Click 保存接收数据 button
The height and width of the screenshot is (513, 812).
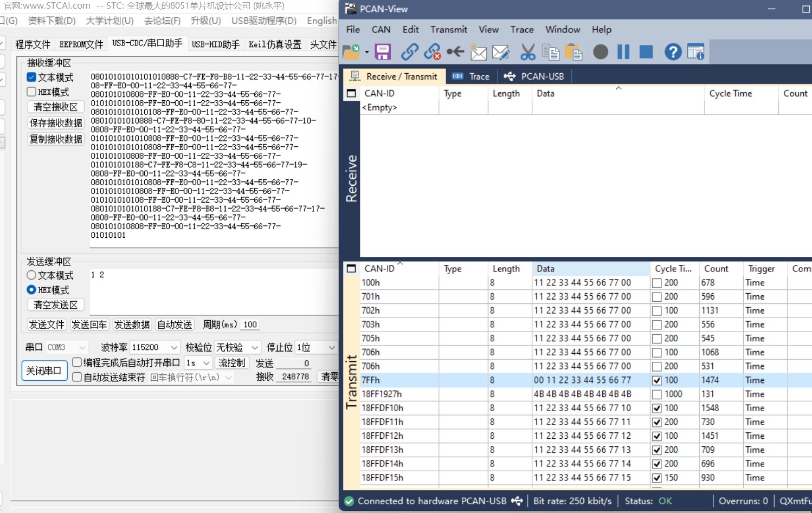(56, 123)
